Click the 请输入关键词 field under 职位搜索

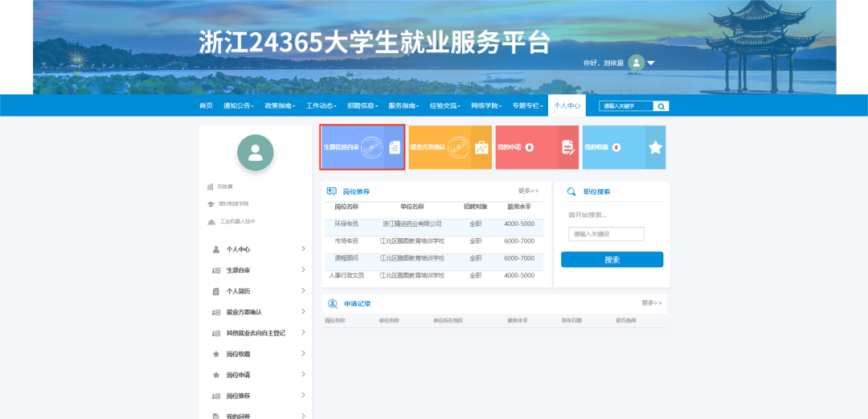pos(606,234)
